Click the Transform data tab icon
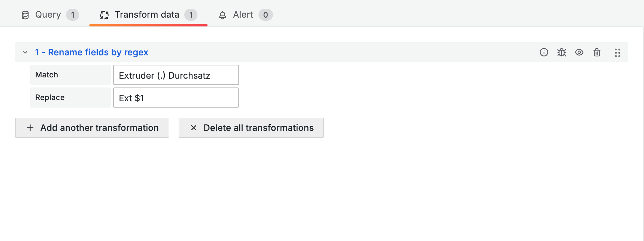 pos(104,15)
